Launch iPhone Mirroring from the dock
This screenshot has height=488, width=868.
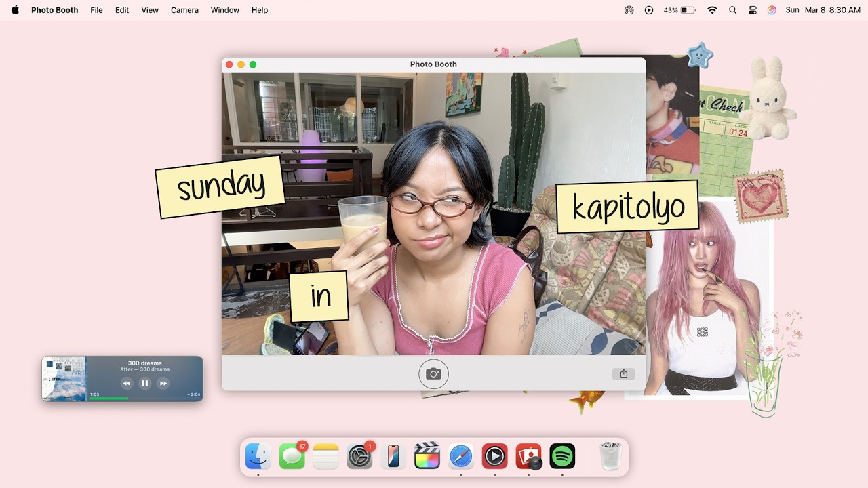click(x=393, y=456)
